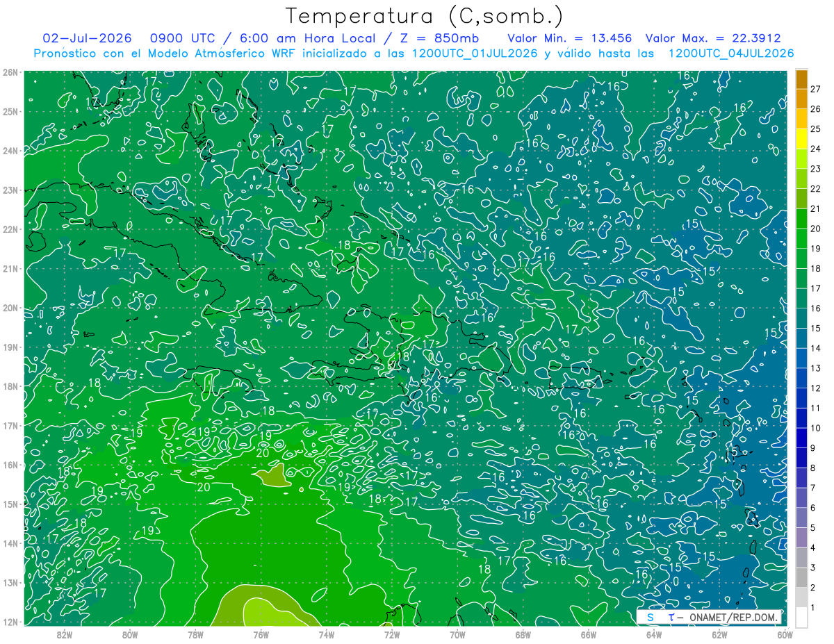Click the top orange-brown swatch of color scale
Screen dimensions: 834x644
point(801,79)
